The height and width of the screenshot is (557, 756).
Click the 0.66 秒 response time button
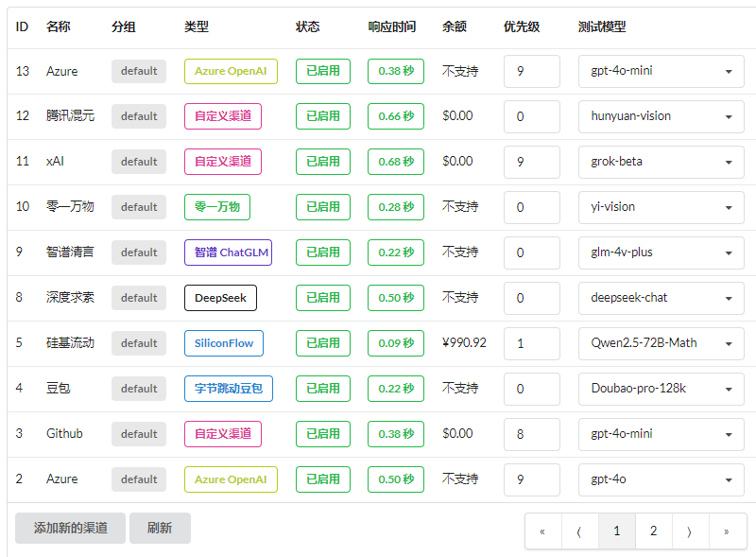[396, 116]
